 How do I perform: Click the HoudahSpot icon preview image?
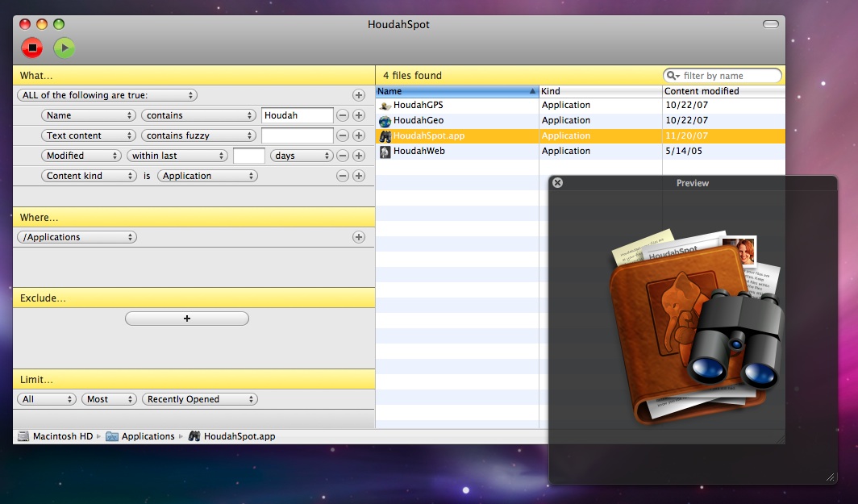(x=696, y=327)
